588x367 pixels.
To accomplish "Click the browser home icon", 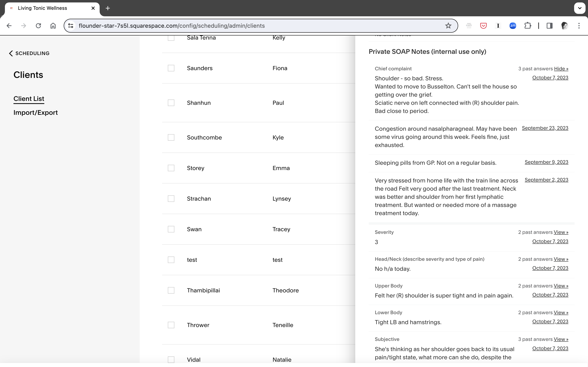I will point(53,26).
